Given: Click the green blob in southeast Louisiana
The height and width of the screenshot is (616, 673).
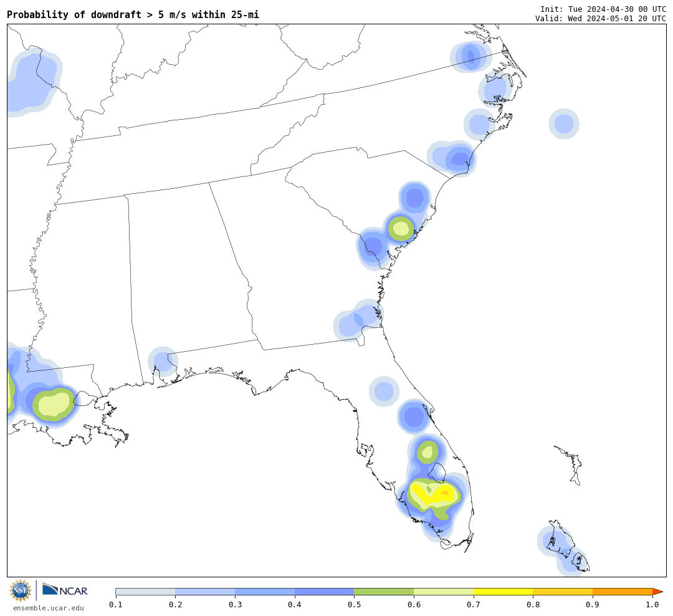Looking at the screenshot, I should [x=53, y=404].
